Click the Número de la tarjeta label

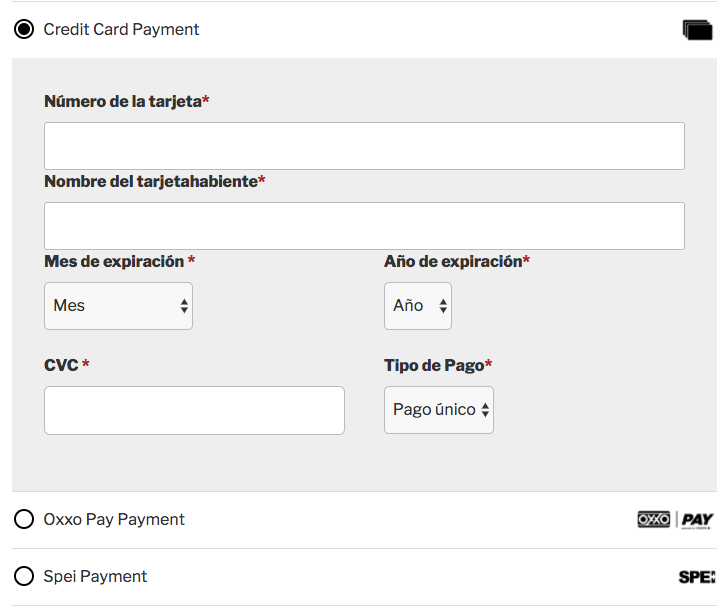tap(124, 101)
